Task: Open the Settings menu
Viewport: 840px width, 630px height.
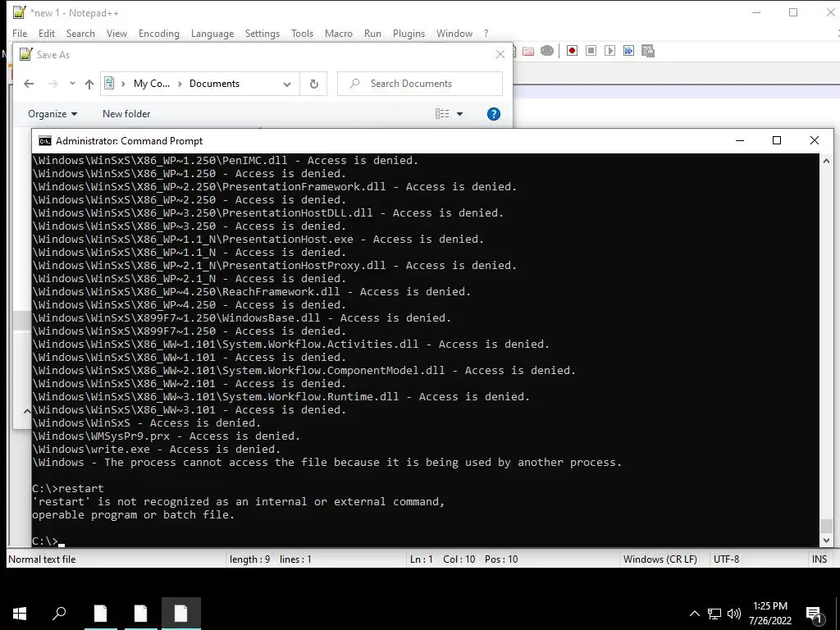Action: [262, 33]
